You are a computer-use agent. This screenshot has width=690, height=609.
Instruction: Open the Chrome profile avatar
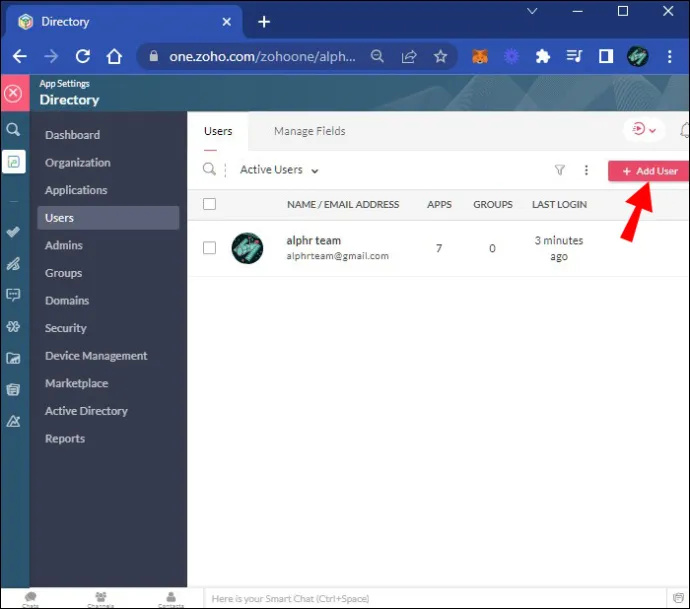637,56
